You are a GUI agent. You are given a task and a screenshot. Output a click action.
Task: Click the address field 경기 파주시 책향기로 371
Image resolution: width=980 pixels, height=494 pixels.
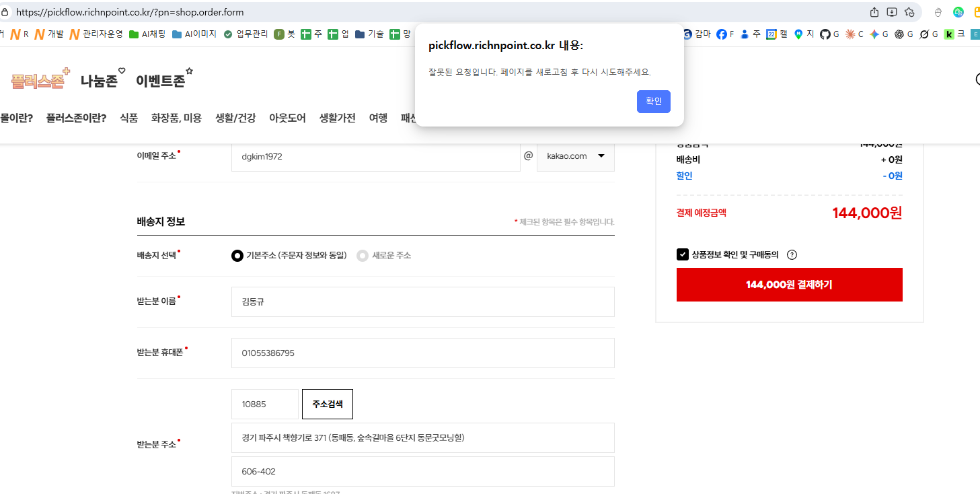tap(423, 437)
